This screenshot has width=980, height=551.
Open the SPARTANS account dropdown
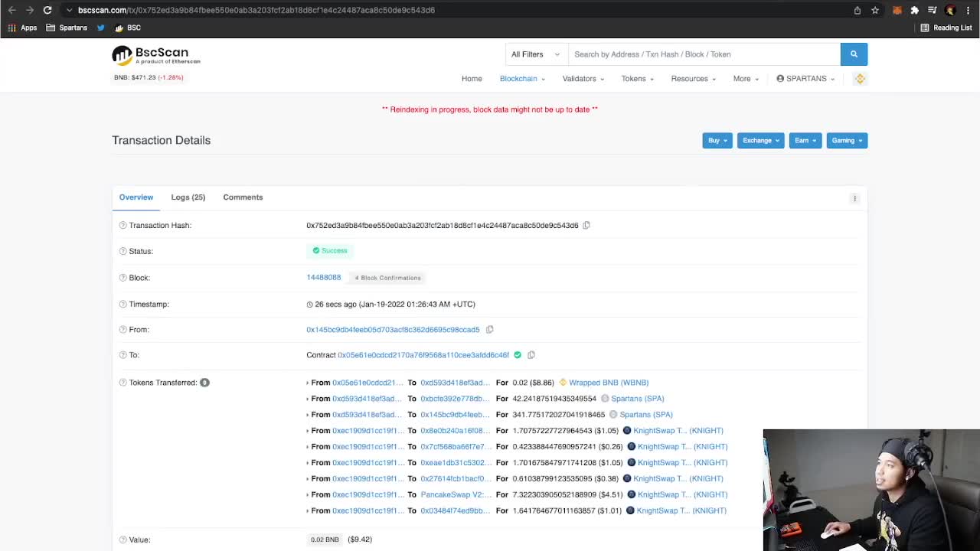coord(805,79)
